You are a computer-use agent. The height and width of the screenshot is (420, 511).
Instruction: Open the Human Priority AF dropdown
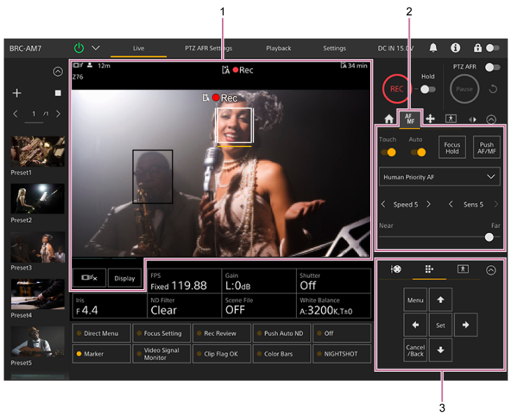(x=440, y=177)
